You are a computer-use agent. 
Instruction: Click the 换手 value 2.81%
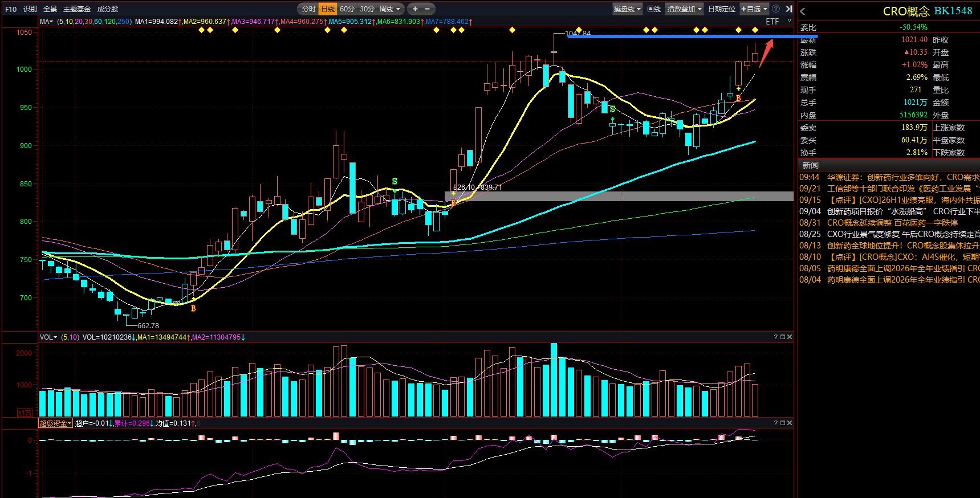(x=917, y=153)
